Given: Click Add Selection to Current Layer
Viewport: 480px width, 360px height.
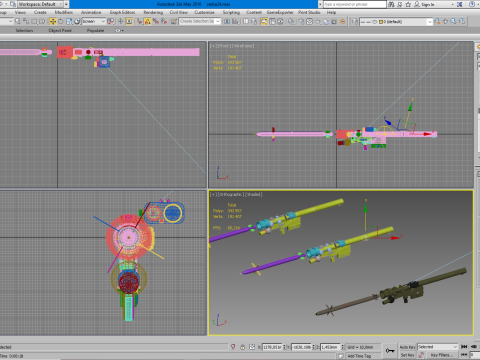Looking at the screenshot, I should pos(445,21).
